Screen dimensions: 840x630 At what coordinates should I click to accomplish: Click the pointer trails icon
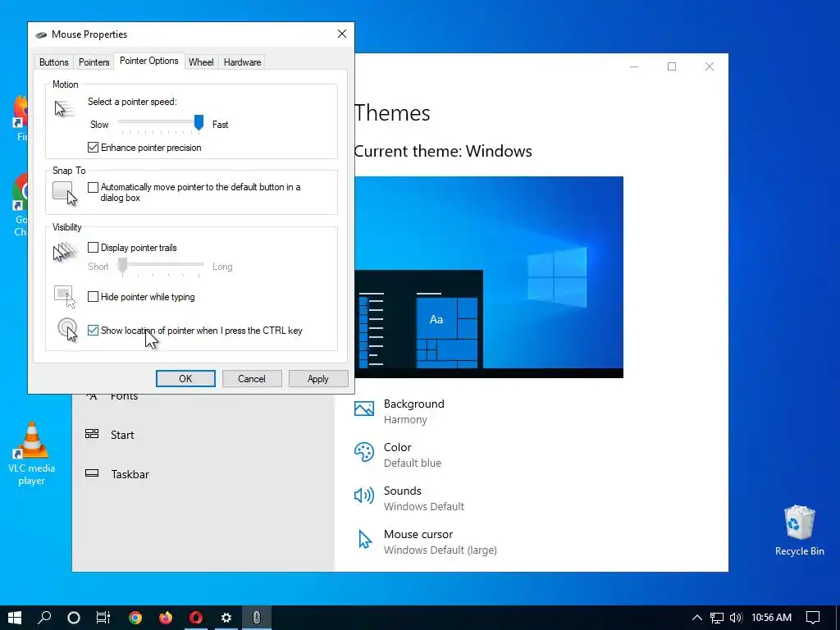pyautogui.click(x=65, y=252)
